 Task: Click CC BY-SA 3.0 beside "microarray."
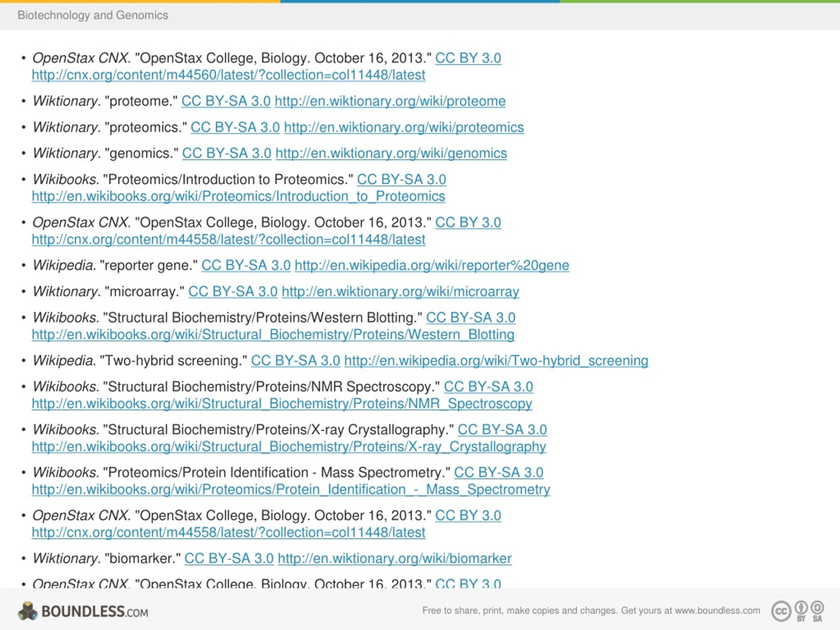click(233, 292)
